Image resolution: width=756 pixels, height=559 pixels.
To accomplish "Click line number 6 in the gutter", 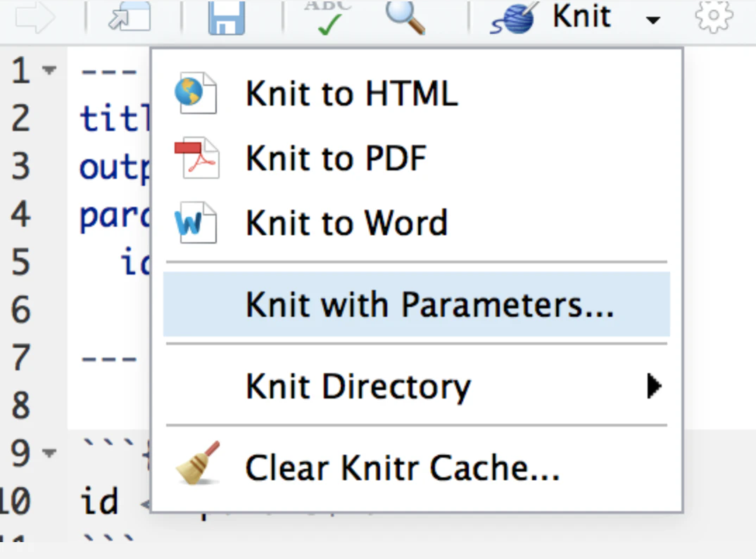I will click(x=20, y=309).
